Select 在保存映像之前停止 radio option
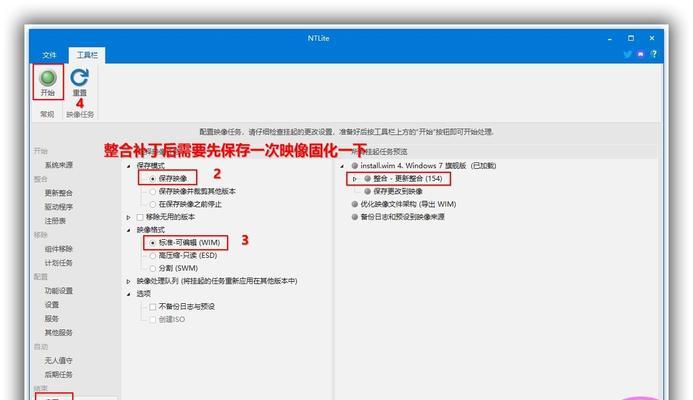 tap(152, 204)
